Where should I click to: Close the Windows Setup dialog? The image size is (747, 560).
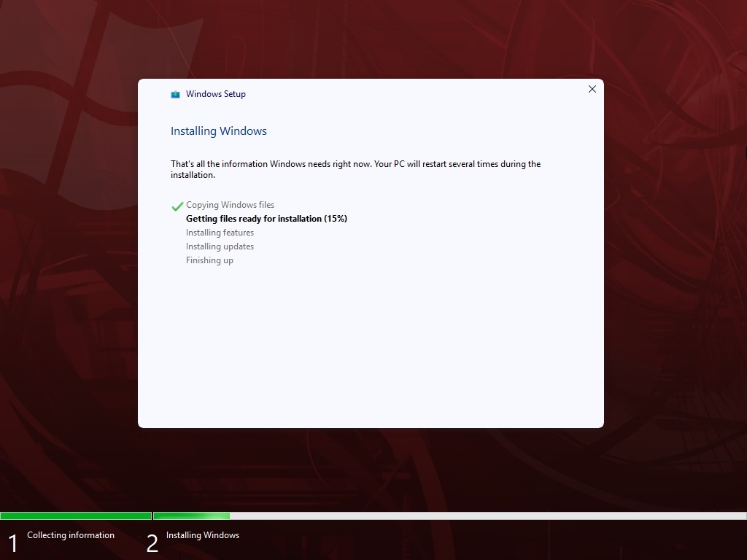592,89
